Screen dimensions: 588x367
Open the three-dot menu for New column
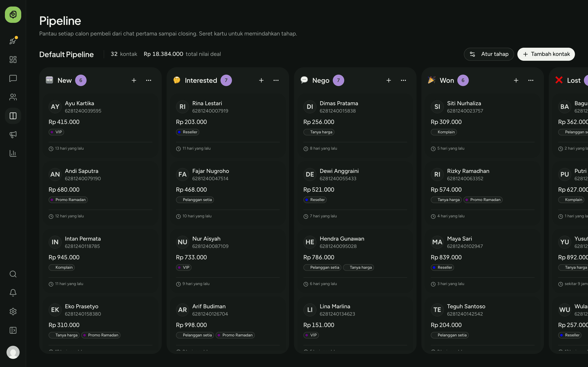click(x=148, y=80)
